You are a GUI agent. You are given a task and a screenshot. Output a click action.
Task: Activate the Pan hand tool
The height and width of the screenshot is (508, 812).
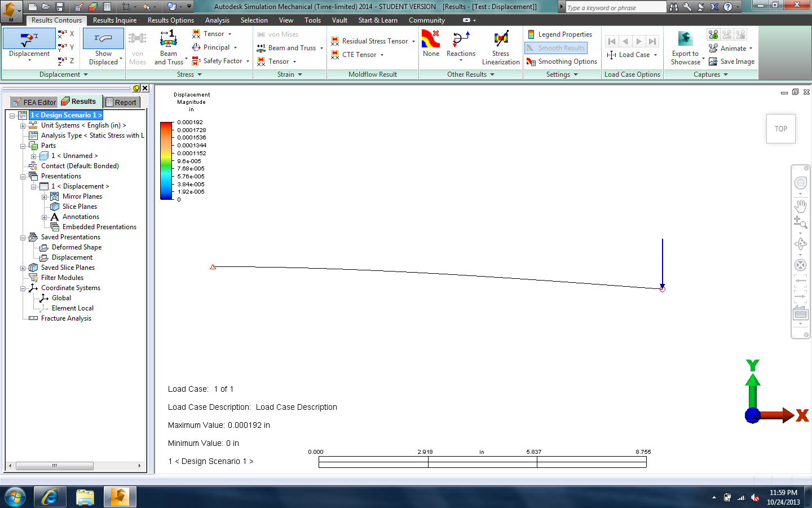(x=801, y=205)
